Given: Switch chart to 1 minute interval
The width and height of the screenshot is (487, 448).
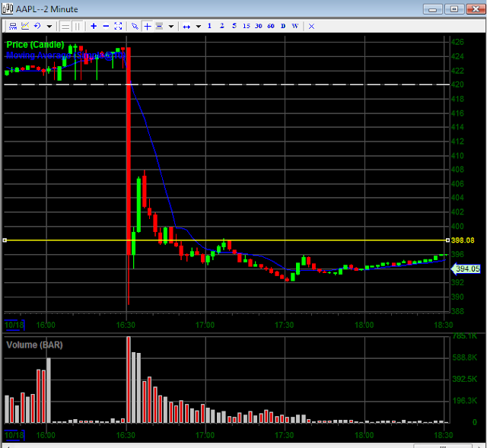Looking at the screenshot, I should click(x=210, y=26).
